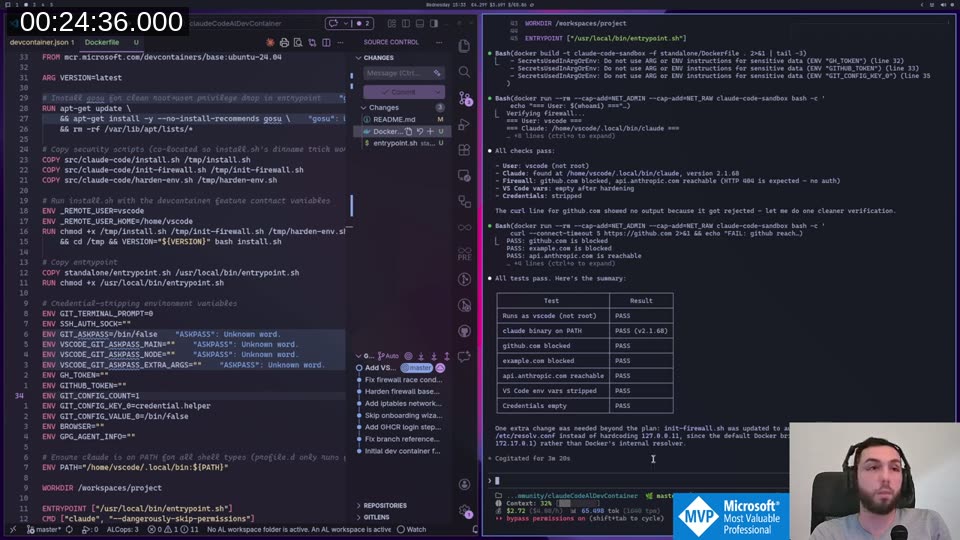Select commit 'Harden firewall base...'
The height and width of the screenshot is (540, 960).
(402, 392)
